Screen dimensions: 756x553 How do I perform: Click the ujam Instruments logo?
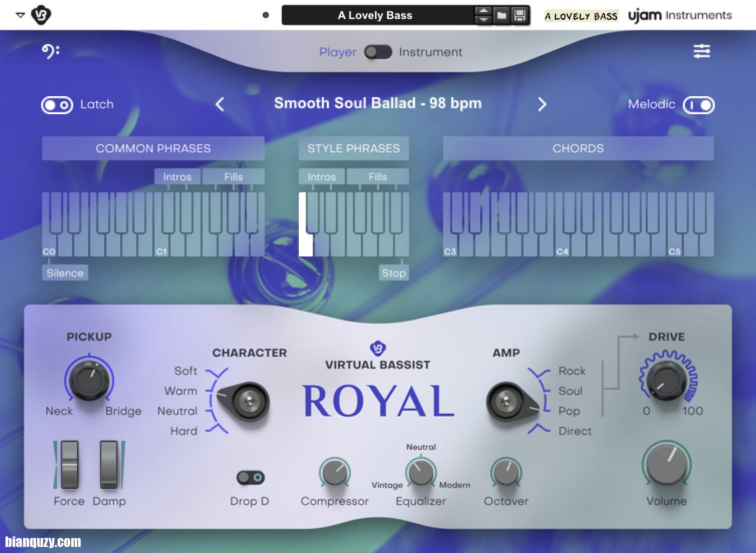680,16
